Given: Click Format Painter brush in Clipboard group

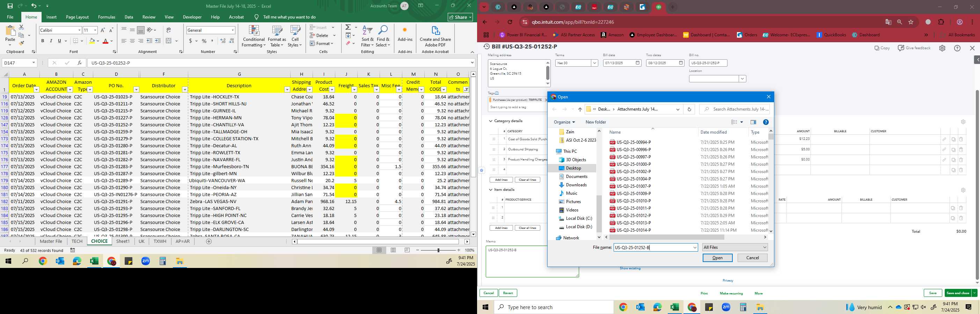Looking at the screenshot, I should pos(21,43).
